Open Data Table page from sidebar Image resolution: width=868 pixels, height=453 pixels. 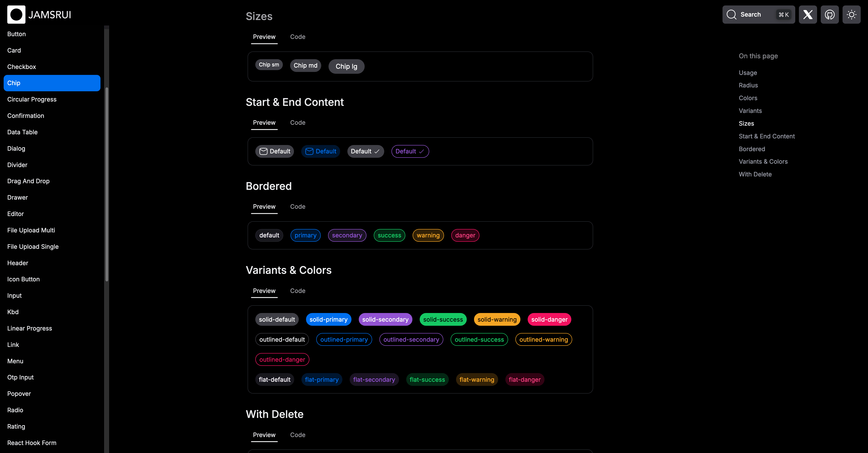point(22,132)
